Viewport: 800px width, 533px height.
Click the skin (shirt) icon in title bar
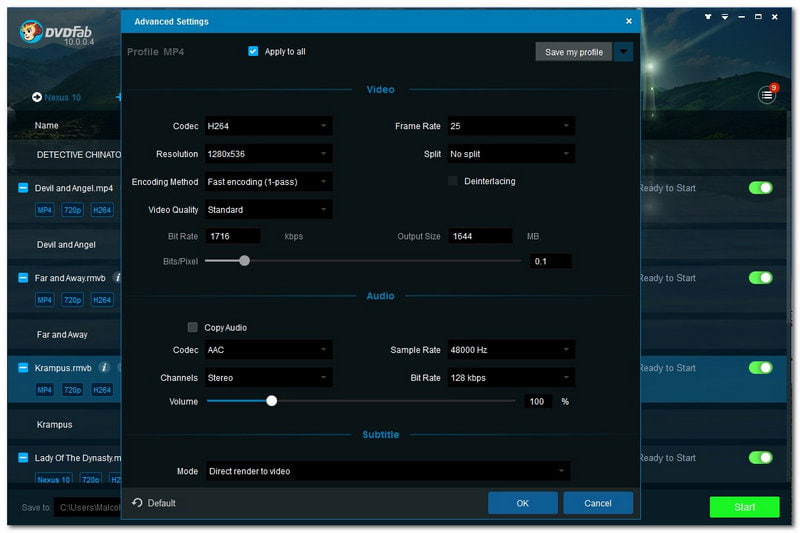(x=710, y=17)
